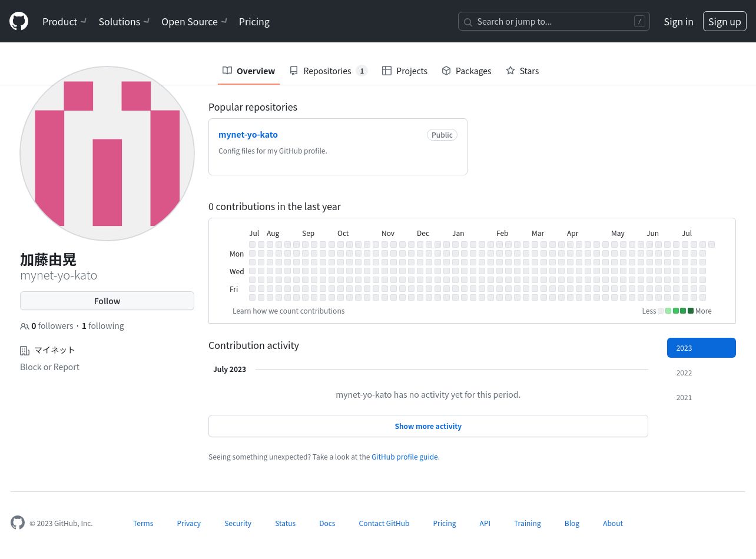
Task: Expand the Open Source menu
Action: tap(194, 21)
